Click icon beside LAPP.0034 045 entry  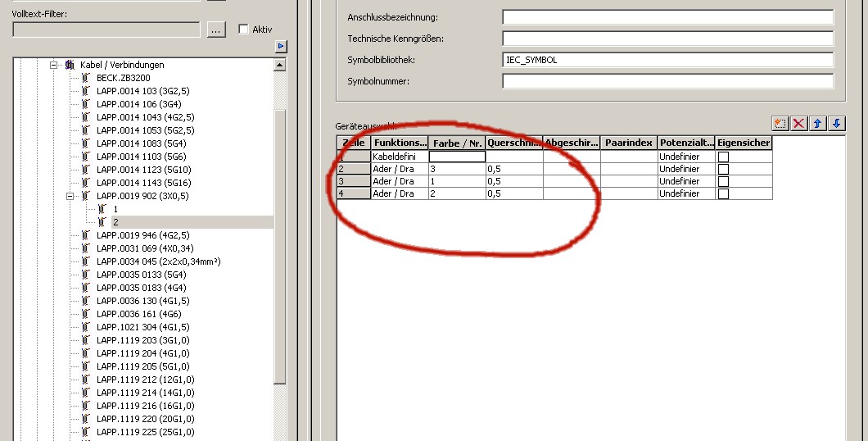[x=86, y=261]
